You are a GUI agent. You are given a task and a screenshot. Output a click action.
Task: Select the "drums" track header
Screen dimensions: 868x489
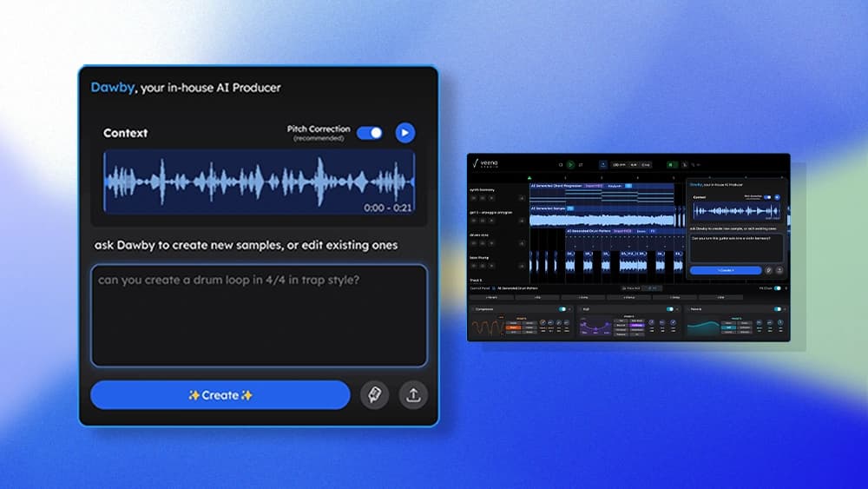[479, 235]
